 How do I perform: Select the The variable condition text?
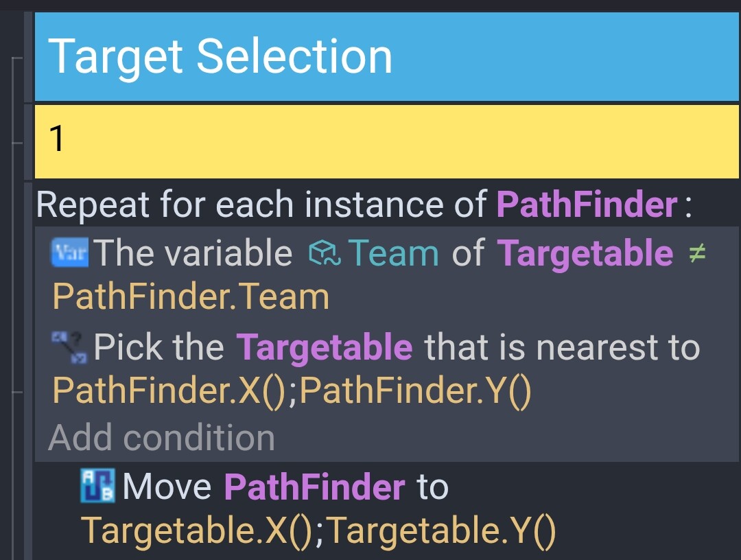pos(193,253)
